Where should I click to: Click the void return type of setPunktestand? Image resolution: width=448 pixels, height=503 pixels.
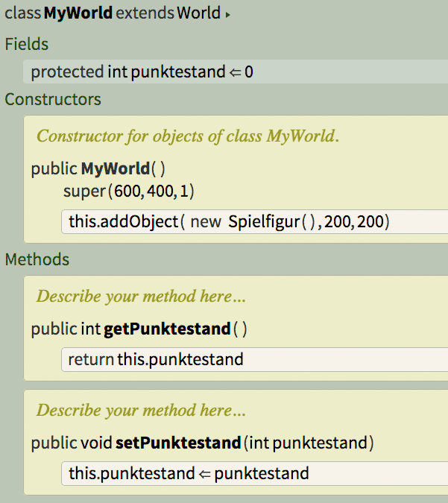click(x=95, y=443)
